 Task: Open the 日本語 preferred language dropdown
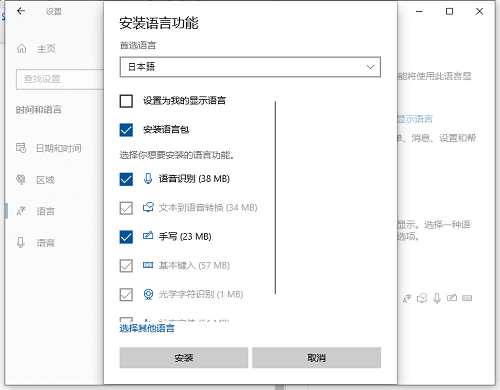click(250, 67)
